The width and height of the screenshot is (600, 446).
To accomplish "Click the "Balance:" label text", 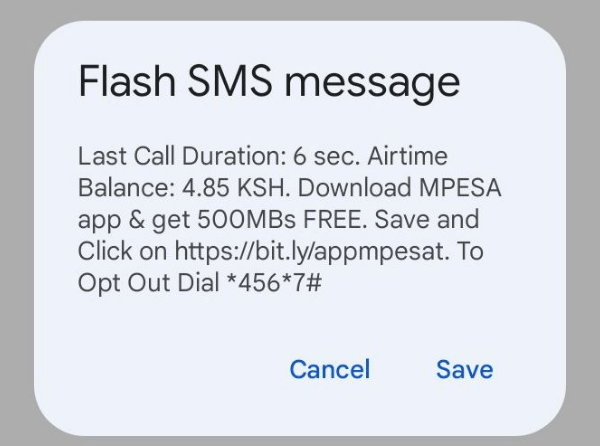I will pos(119,187).
